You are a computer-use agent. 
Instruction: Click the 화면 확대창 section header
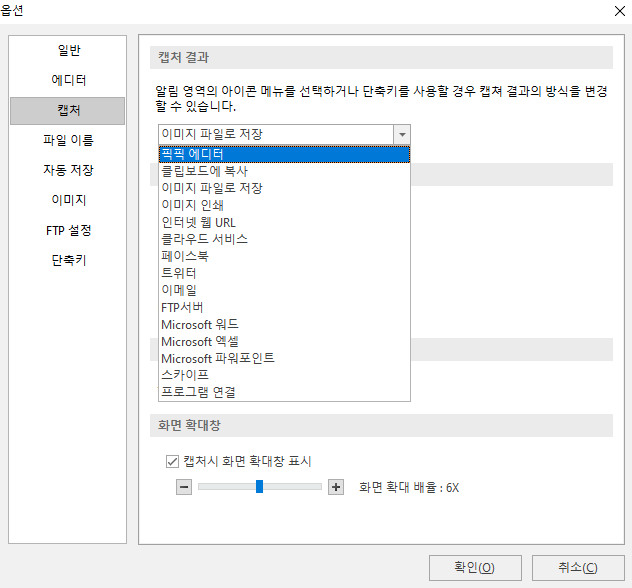click(x=381, y=426)
